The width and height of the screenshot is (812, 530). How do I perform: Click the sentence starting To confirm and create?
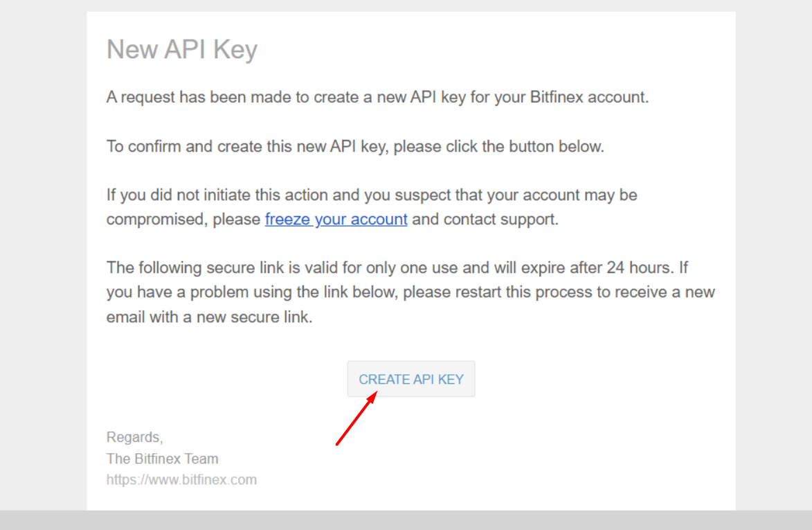(355, 147)
